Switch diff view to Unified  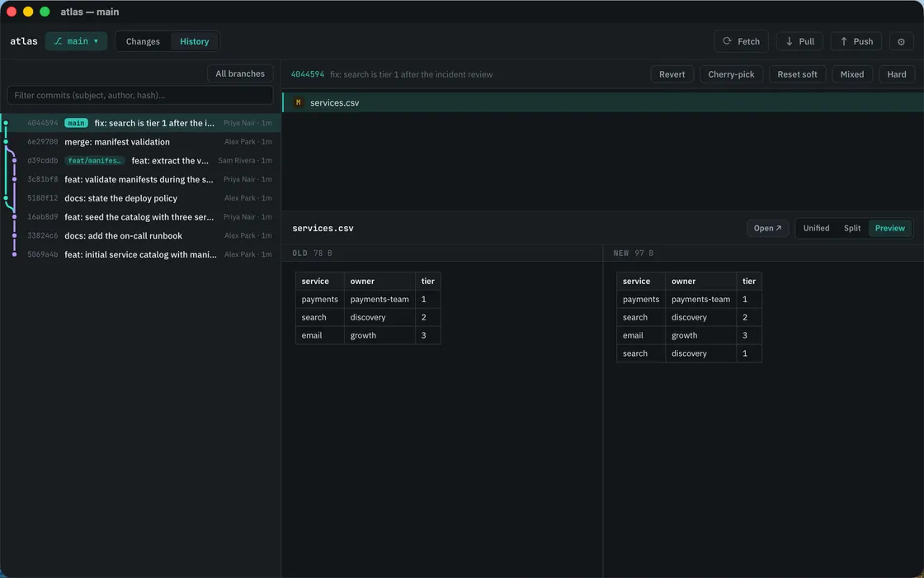[x=816, y=228]
